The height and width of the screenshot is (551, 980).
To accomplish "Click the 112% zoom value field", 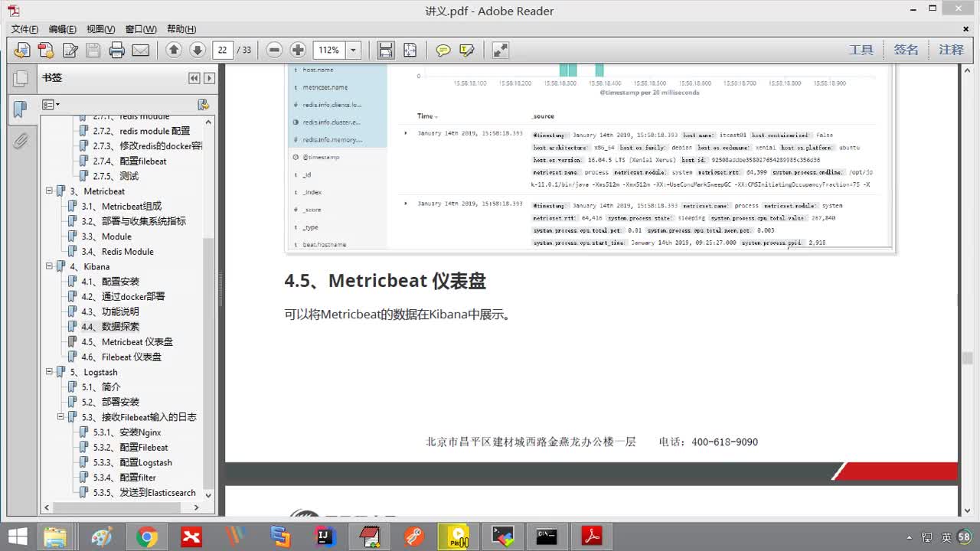I will (x=329, y=50).
